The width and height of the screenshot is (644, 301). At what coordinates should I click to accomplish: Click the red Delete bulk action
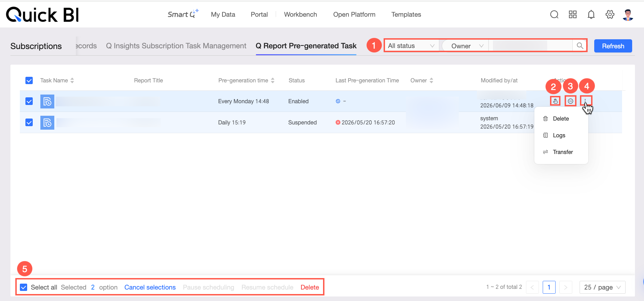tap(310, 287)
